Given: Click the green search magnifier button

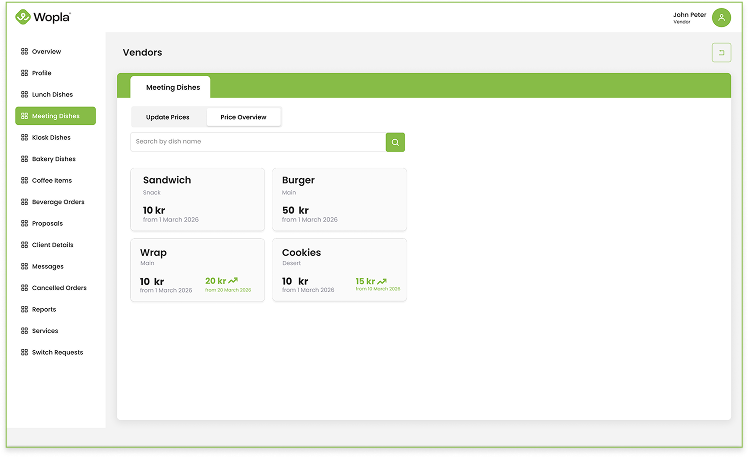Looking at the screenshot, I should [395, 142].
